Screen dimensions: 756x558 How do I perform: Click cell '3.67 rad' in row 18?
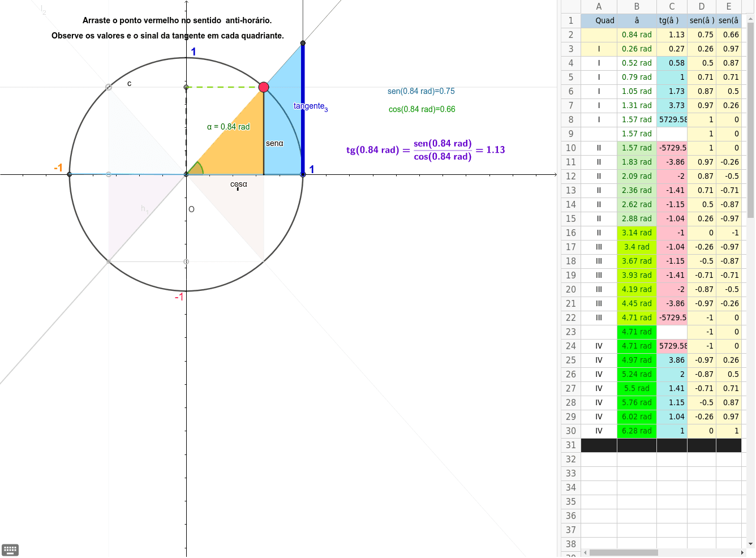pos(637,261)
